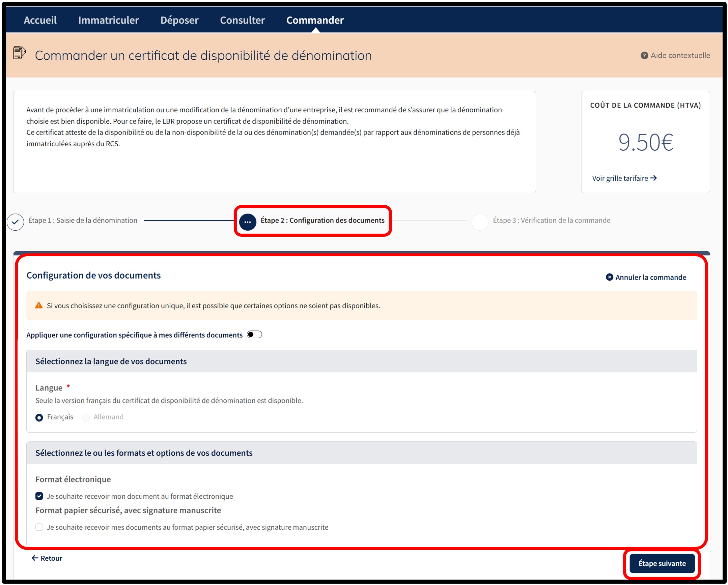The image size is (728, 585).
Task: Open the Déposer menu
Action: tap(179, 20)
